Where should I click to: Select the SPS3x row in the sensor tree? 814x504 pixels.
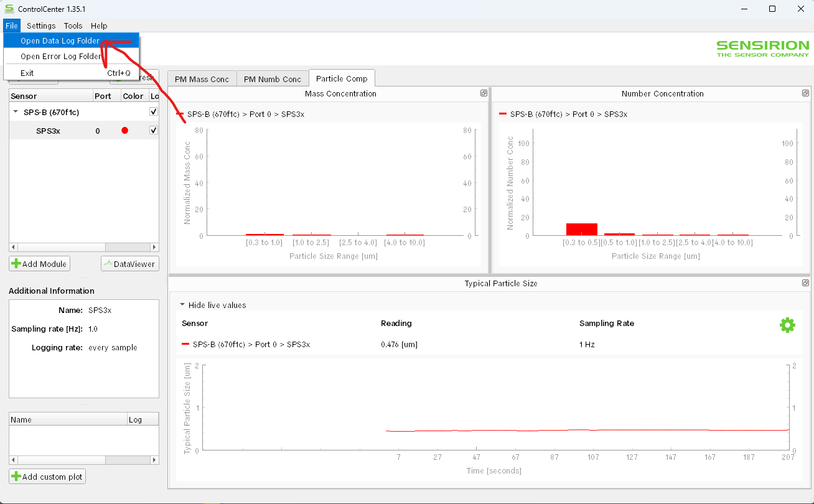84,131
